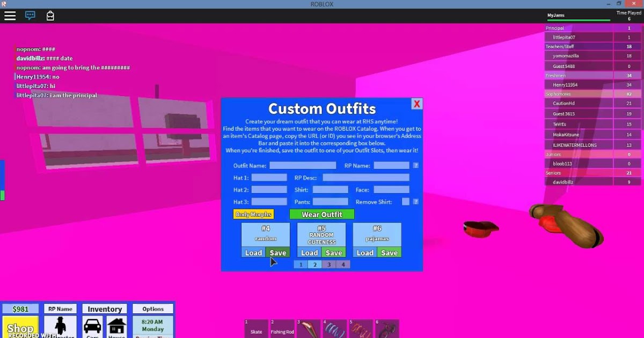Click the Outfit Name input field
The width and height of the screenshot is (644, 338).
pos(303,165)
